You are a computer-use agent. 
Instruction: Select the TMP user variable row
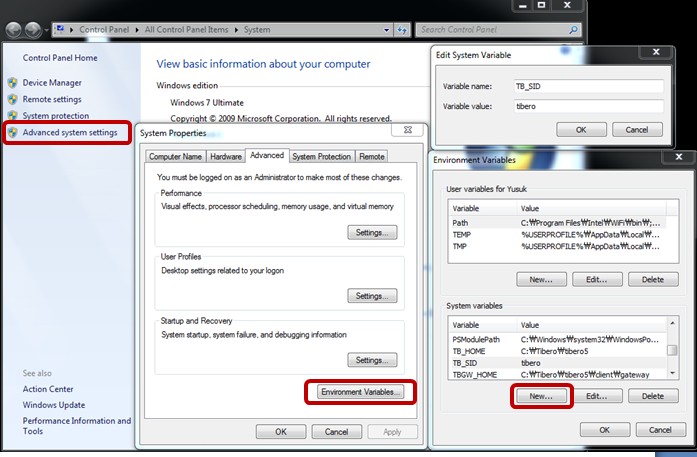(x=557, y=246)
